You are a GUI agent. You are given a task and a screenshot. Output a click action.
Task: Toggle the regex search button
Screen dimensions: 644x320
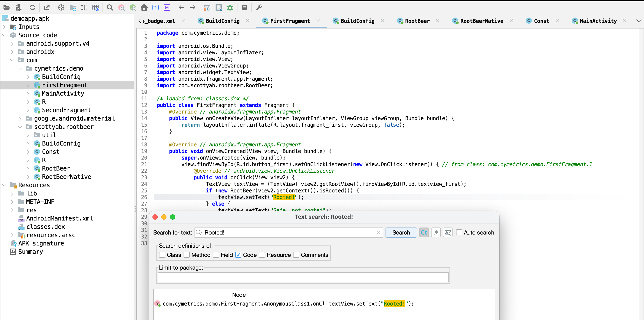tap(436, 232)
